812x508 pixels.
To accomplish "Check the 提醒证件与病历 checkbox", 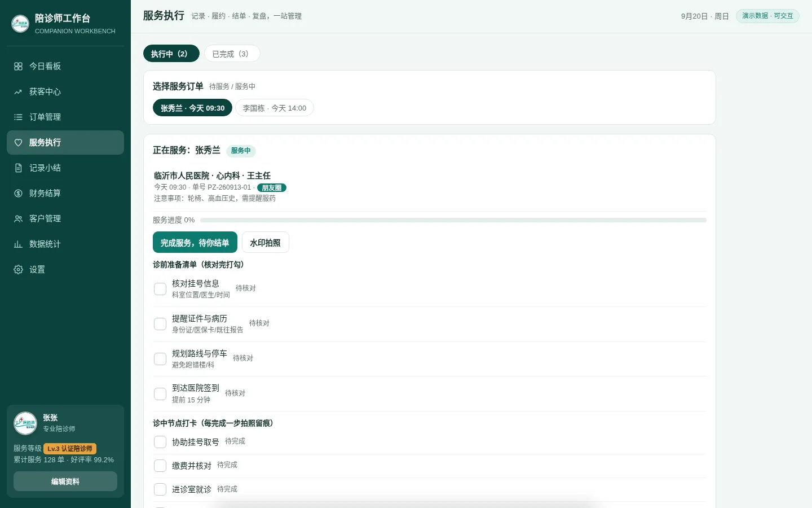I will click(x=160, y=324).
